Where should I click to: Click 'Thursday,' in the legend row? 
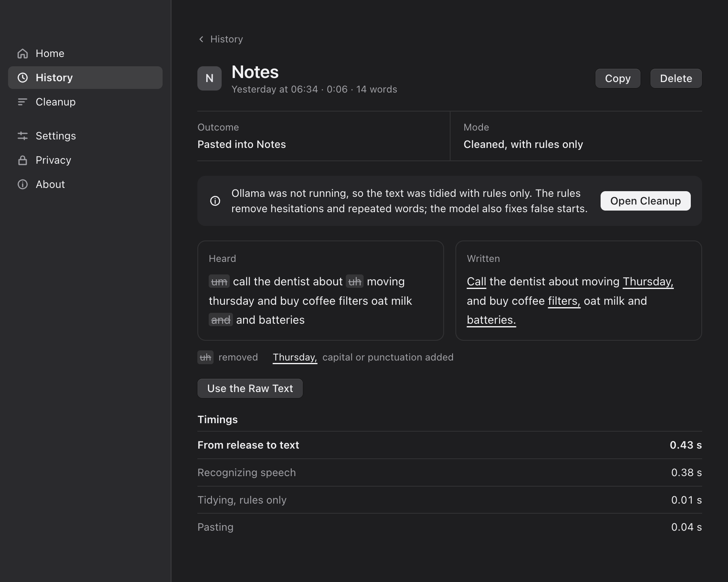click(295, 357)
